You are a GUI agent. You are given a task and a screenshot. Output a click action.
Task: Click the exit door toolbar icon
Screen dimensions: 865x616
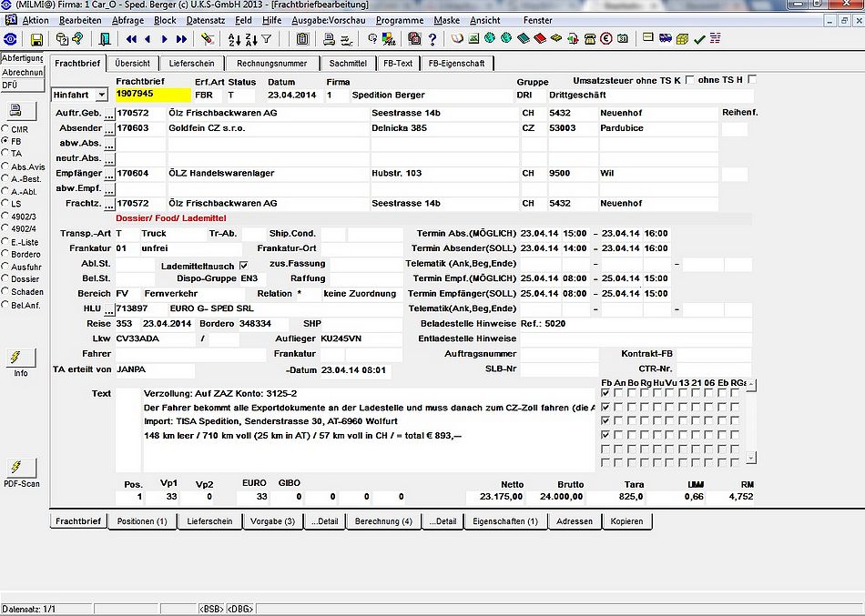pos(105,39)
